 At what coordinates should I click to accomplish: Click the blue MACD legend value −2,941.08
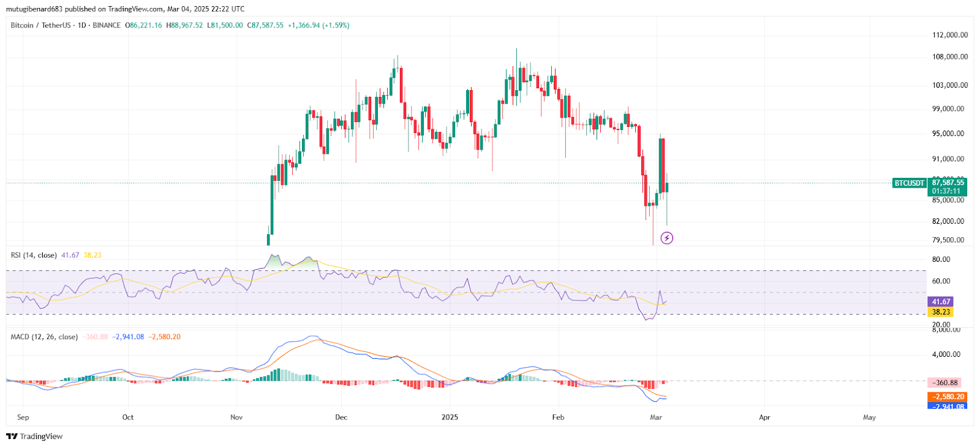tap(128, 337)
